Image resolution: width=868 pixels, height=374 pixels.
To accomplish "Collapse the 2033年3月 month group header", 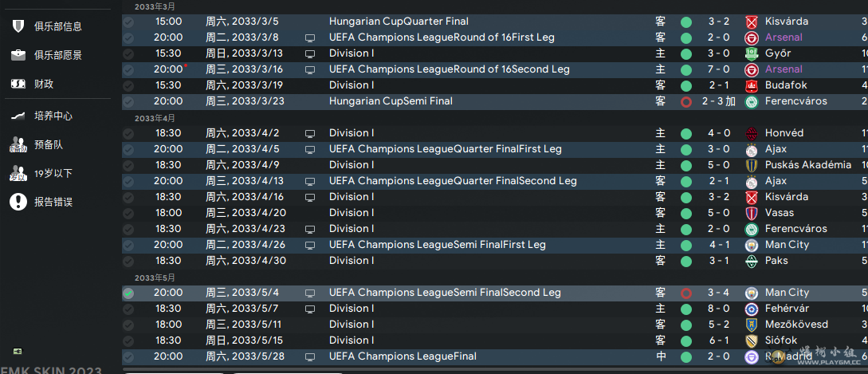I will [155, 6].
